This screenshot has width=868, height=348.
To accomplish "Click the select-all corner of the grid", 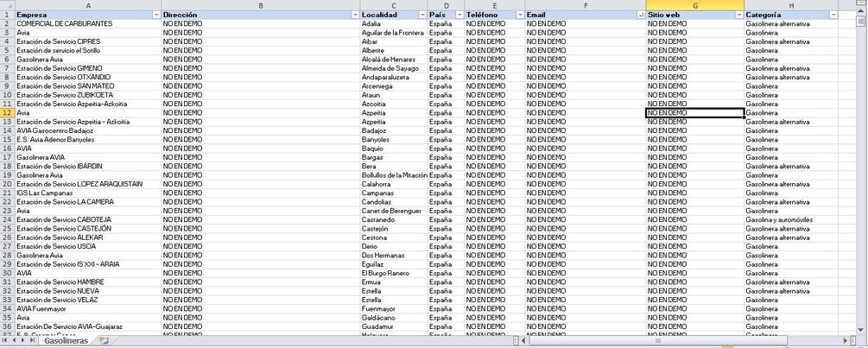I will click(x=7, y=5).
